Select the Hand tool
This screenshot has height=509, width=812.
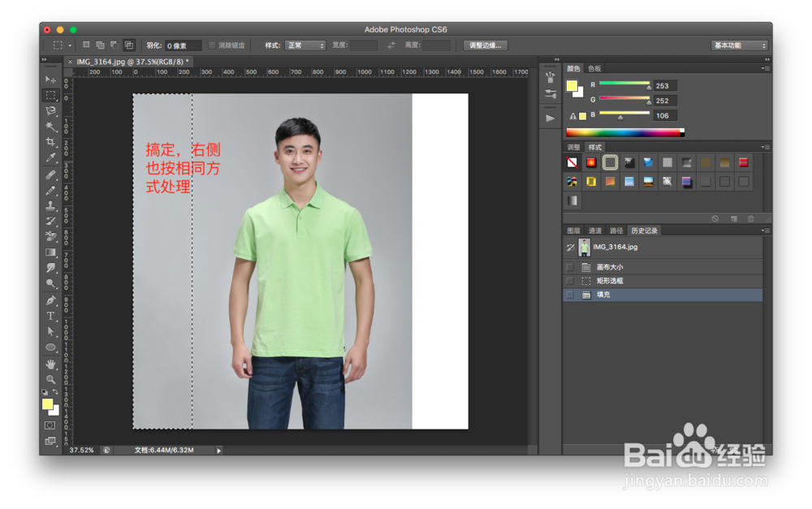(x=50, y=364)
